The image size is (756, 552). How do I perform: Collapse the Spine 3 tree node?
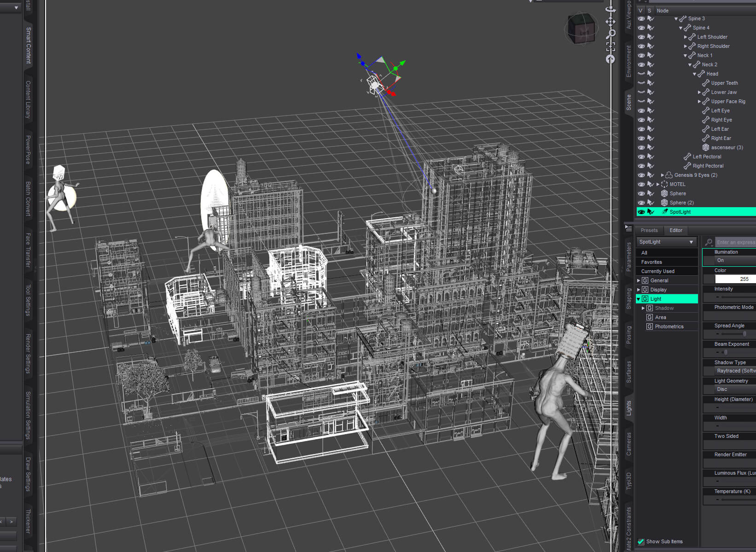click(676, 19)
